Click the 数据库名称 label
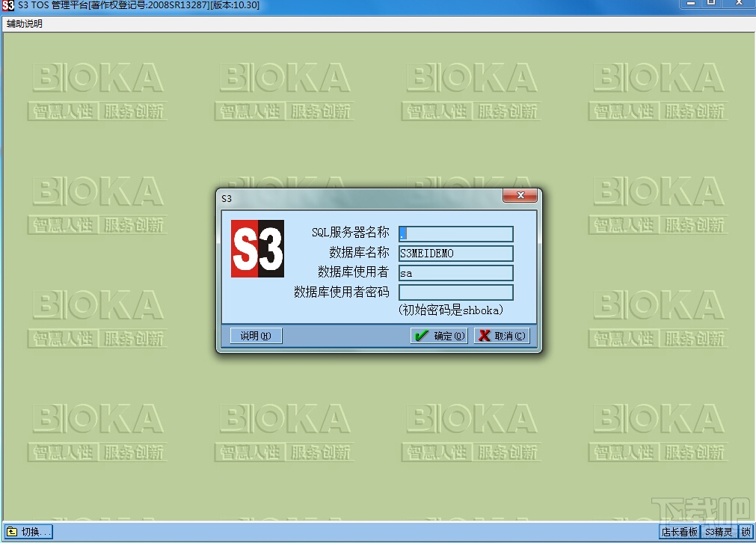The image size is (756, 543). coord(359,252)
